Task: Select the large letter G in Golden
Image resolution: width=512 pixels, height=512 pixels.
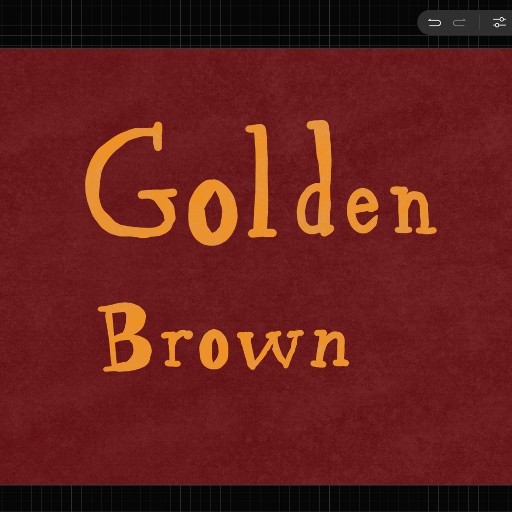Action: (x=131, y=180)
